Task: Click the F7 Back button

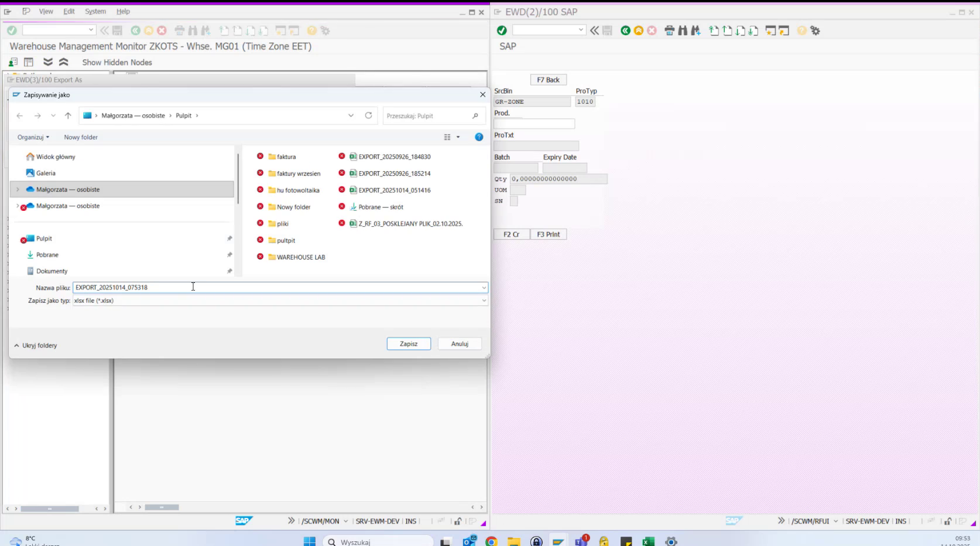Action: point(548,80)
